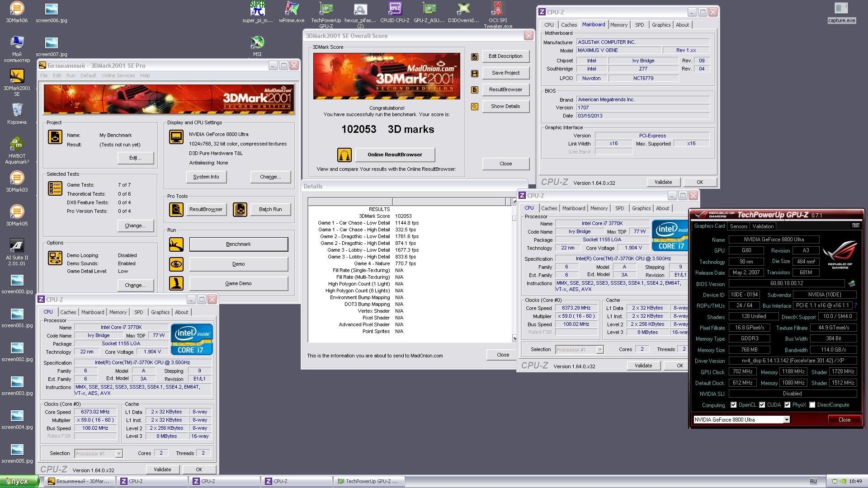The width and height of the screenshot is (868, 488).
Task: Toggle DirectCompute checkbox in GPU-Z
Action: (x=812, y=405)
